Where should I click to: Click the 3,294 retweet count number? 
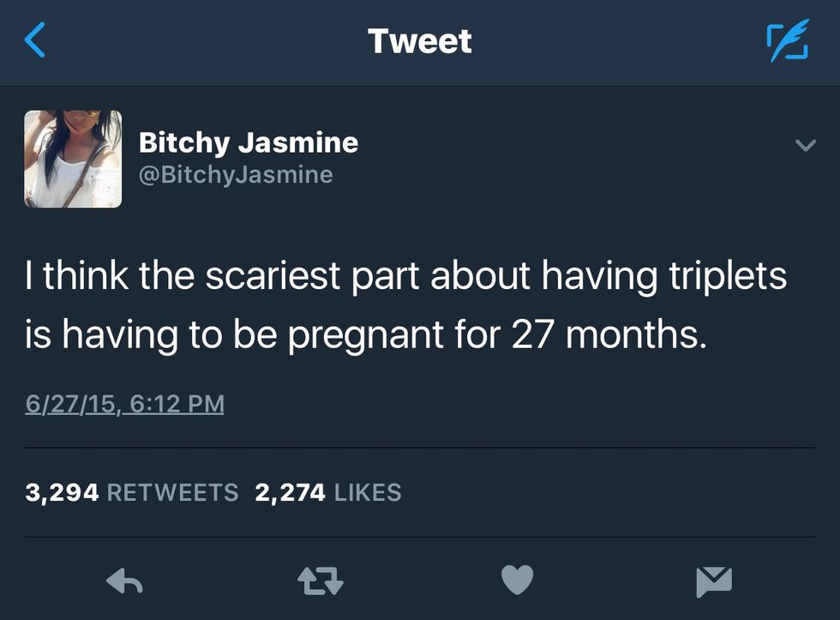click(x=63, y=492)
